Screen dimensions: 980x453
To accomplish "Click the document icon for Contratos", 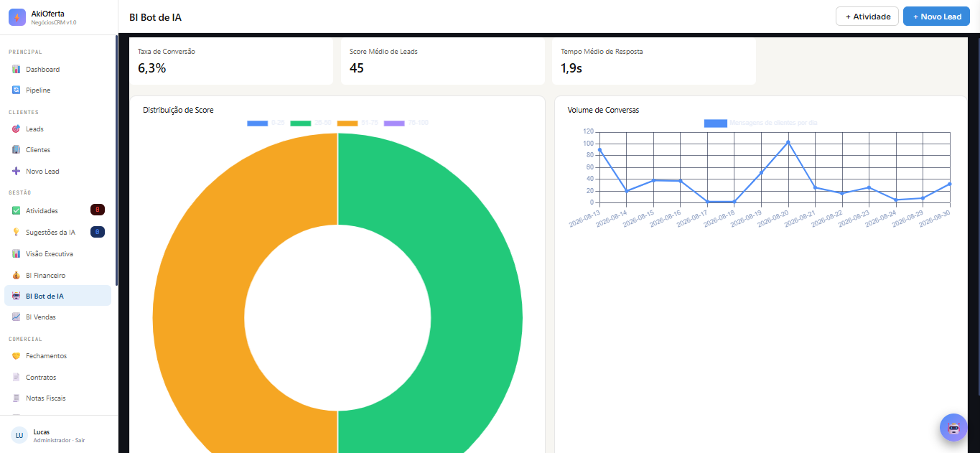I will [17, 378].
